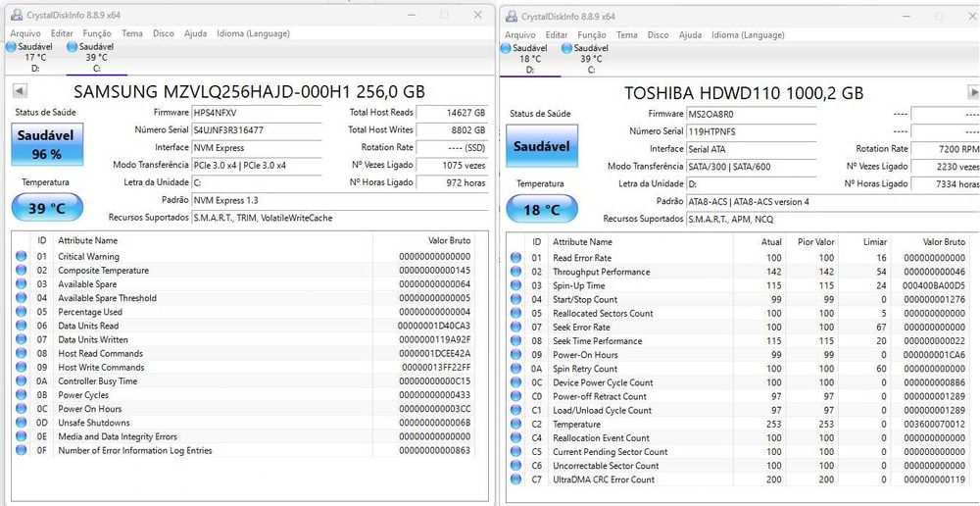The width and height of the screenshot is (980, 506).
Task: Open Arquivo menu in Toshiba window
Action: 520,35
